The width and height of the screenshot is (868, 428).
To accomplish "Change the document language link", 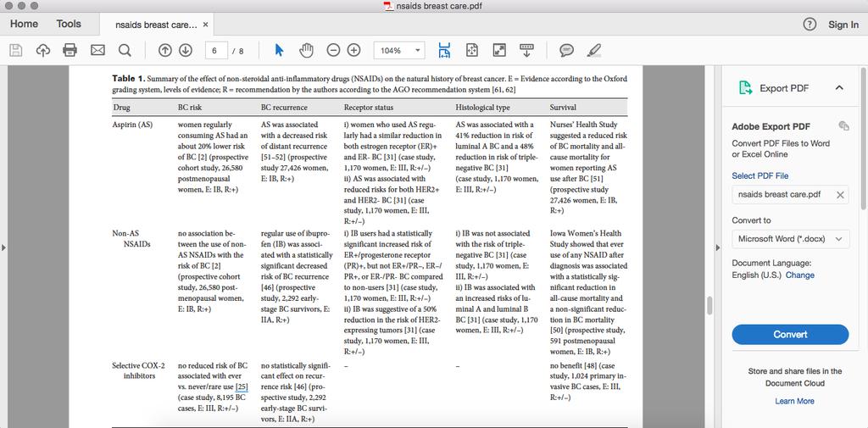I will click(x=800, y=275).
